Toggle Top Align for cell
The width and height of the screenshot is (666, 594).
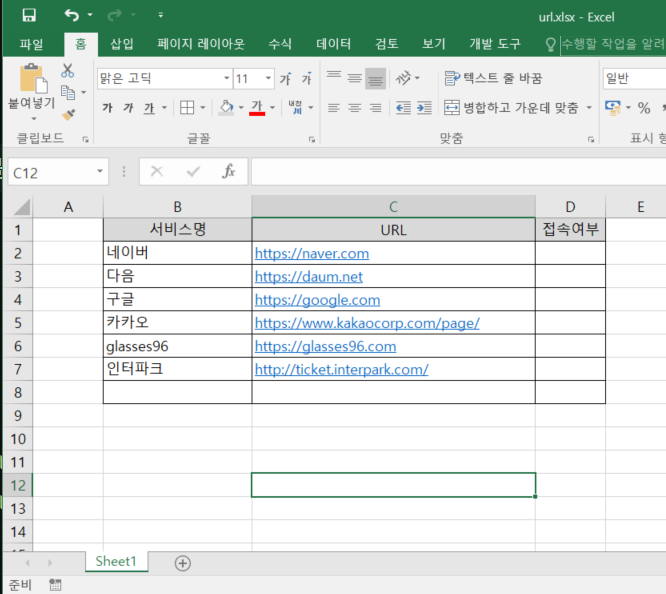pos(334,78)
